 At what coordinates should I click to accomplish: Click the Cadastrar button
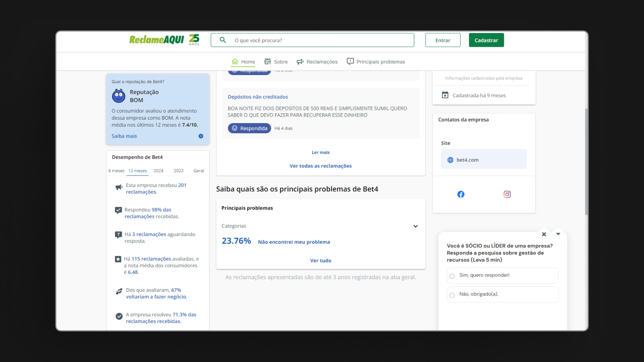486,40
